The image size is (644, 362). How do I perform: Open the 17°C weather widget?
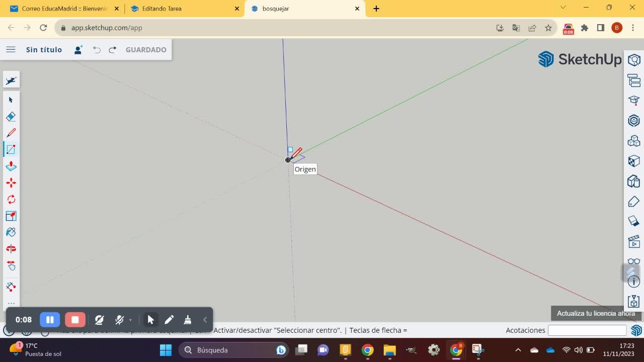point(35,349)
